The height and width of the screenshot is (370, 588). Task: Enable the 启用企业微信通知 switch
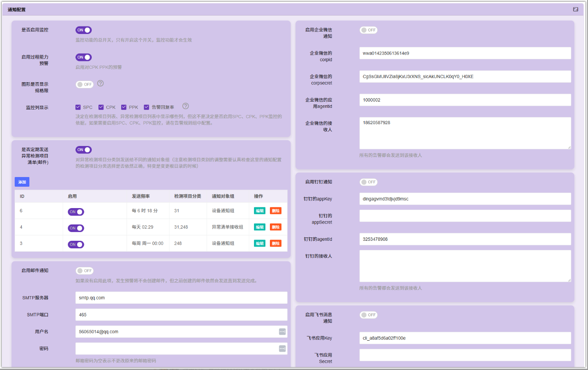coord(368,30)
